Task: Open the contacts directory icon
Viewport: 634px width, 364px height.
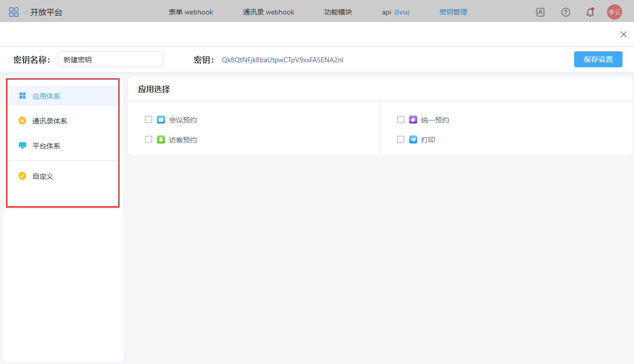Action: 540,12
